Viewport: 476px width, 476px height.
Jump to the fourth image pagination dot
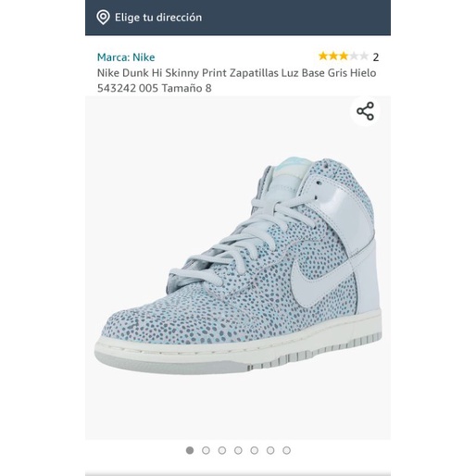coord(238,450)
